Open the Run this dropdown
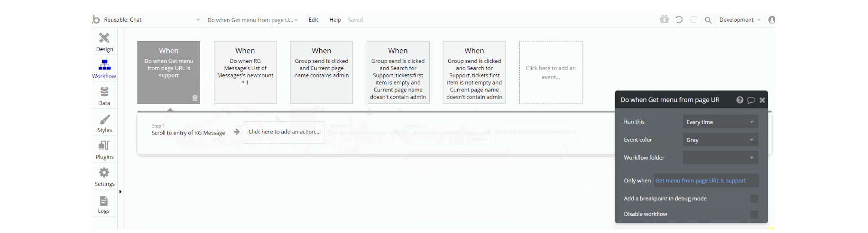Viewport: 868px width, 233px height. pos(720,122)
